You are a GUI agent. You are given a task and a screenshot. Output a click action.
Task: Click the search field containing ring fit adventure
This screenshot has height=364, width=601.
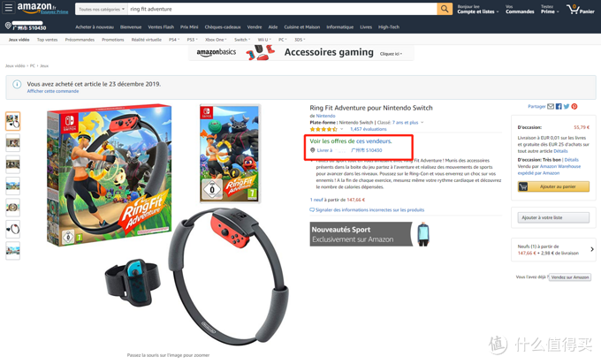point(283,9)
